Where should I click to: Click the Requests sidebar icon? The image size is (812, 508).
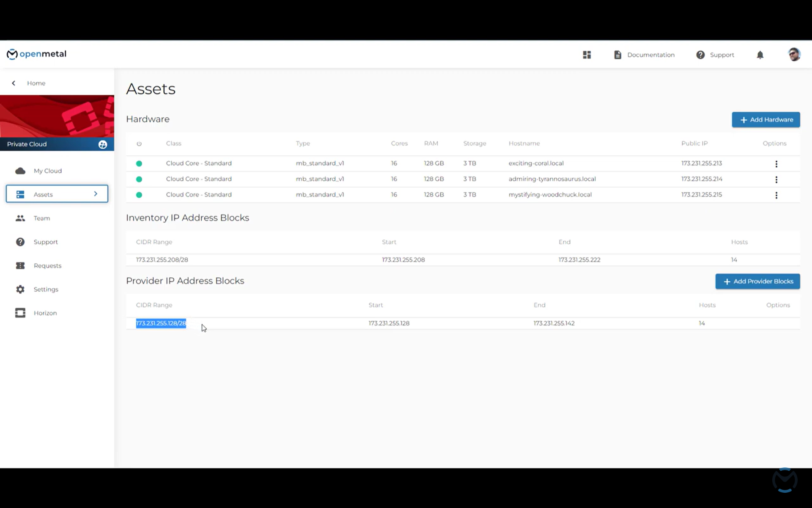tap(20, 265)
